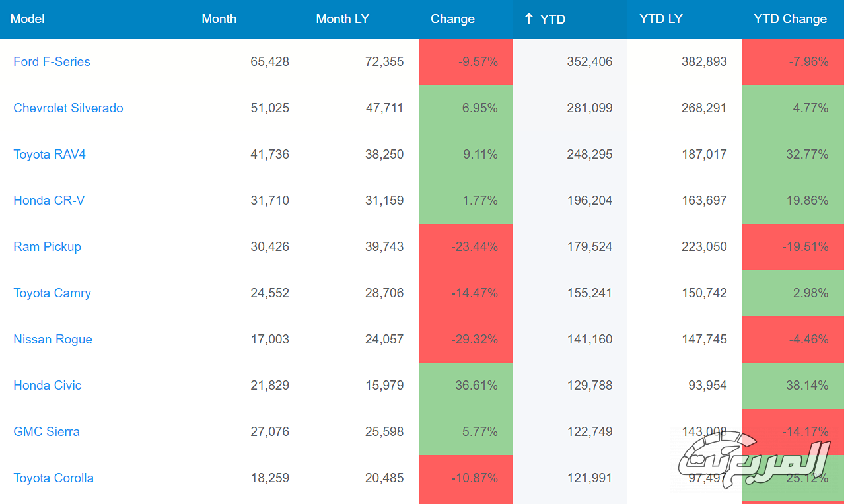Select GMC Sierra YTD value 122,749
Screen dimensions: 850x504
coord(590,431)
